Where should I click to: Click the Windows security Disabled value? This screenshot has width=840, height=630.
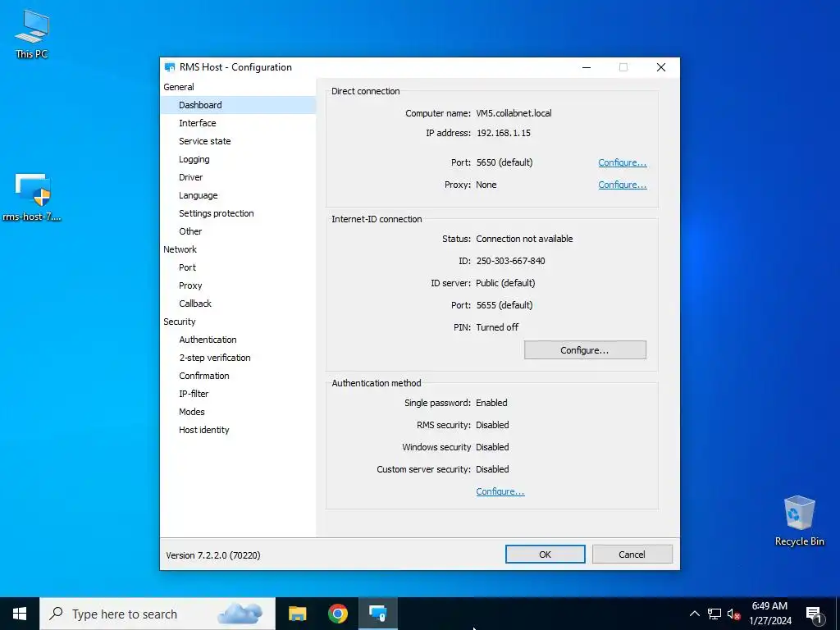click(x=492, y=447)
